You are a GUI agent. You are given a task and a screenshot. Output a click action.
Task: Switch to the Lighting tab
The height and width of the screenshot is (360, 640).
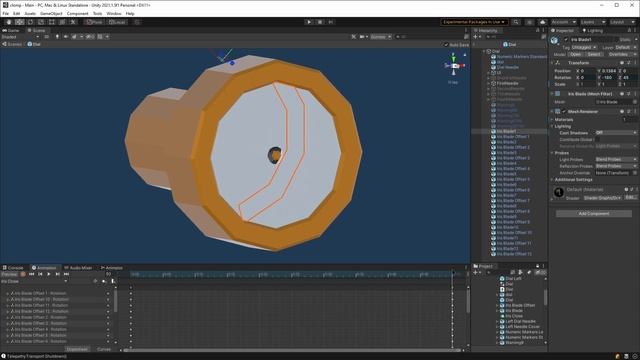click(592, 31)
